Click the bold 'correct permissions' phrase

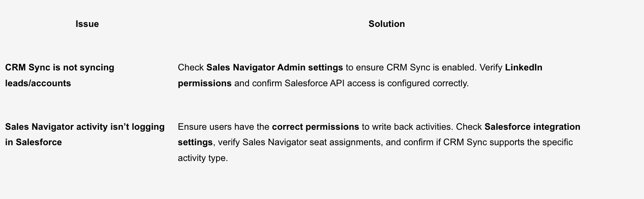[x=315, y=127]
